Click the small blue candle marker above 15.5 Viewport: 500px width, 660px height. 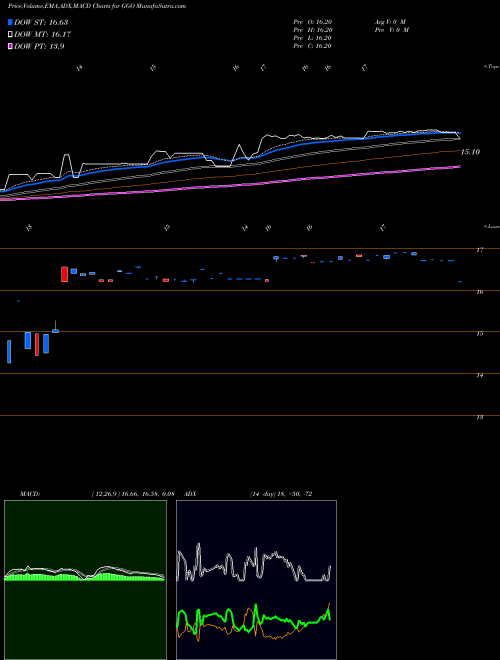(x=18, y=301)
